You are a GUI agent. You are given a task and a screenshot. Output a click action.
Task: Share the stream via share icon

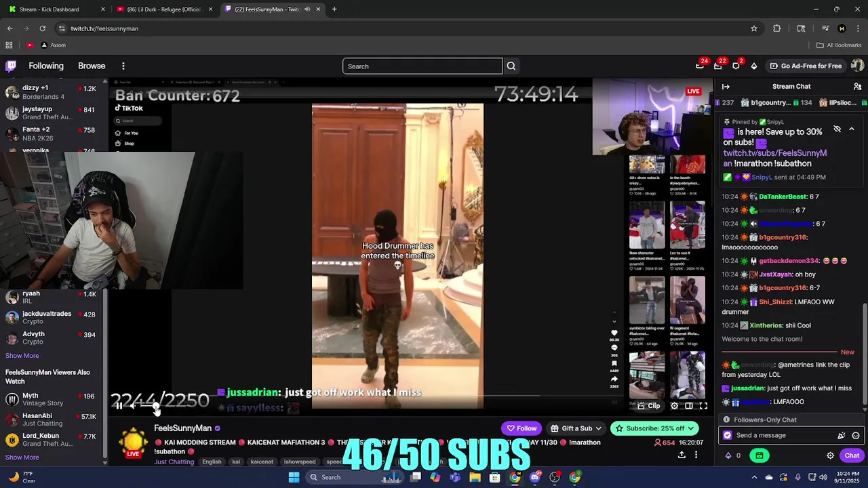tap(682, 455)
